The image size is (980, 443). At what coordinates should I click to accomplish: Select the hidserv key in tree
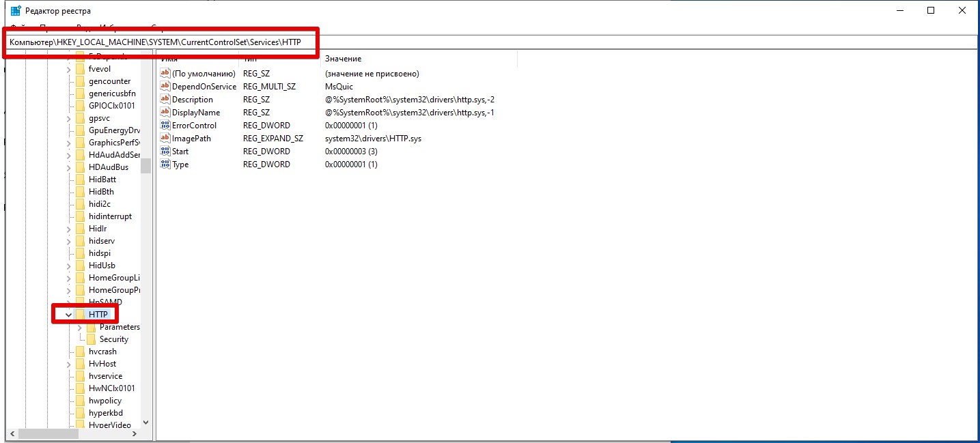pyautogui.click(x=101, y=241)
